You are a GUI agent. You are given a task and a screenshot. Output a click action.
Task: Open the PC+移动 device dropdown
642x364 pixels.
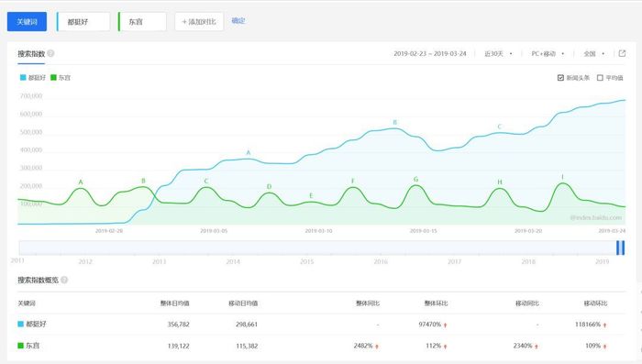tap(548, 54)
